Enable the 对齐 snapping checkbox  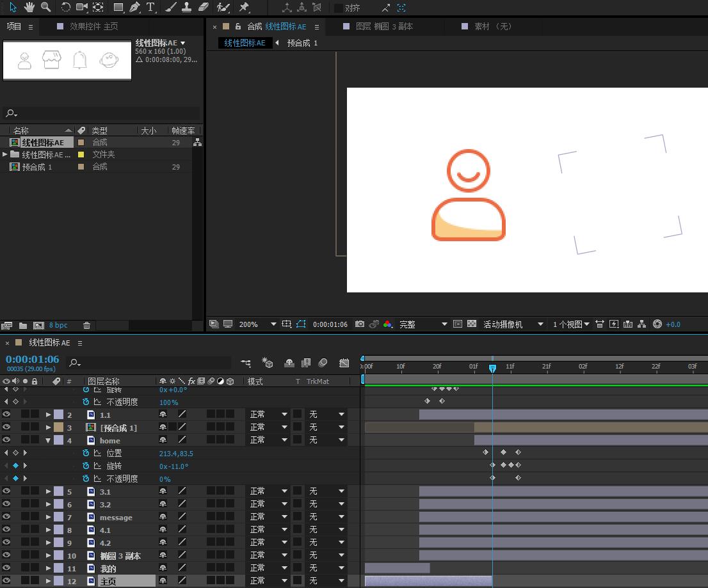pos(339,8)
